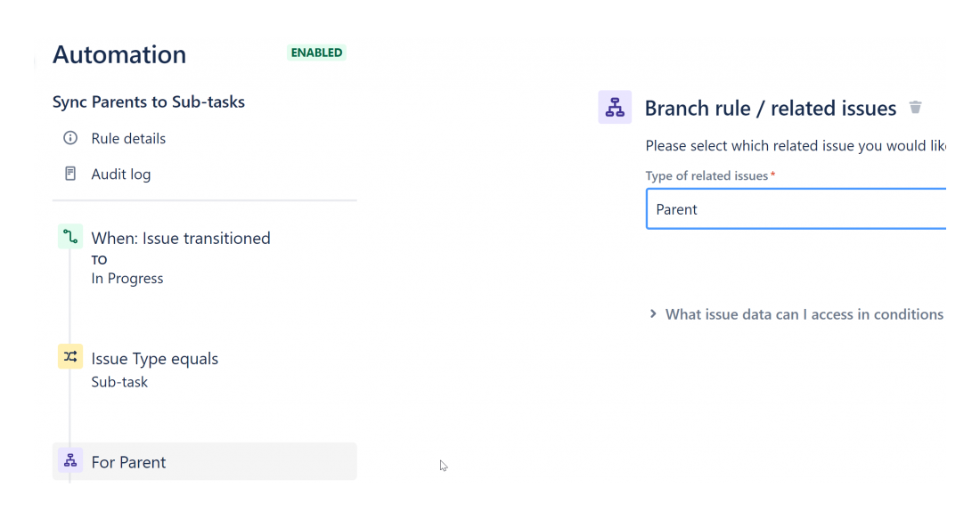Open the Audit log
Screen dimensions: 980x520
pyautogui.click(x=121, y=174)
